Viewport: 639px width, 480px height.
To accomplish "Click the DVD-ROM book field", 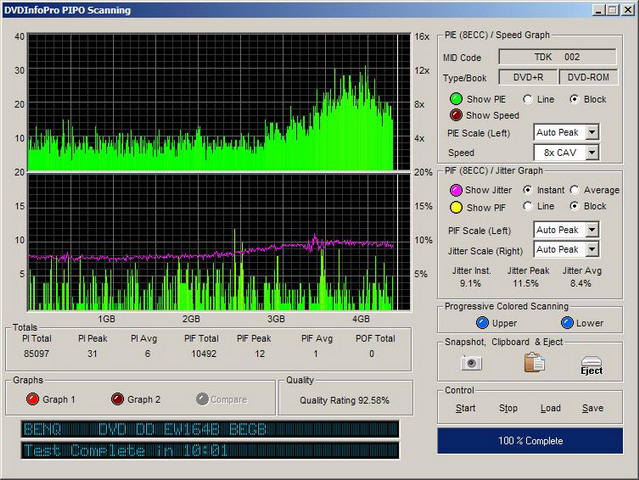I will point(588,77).
